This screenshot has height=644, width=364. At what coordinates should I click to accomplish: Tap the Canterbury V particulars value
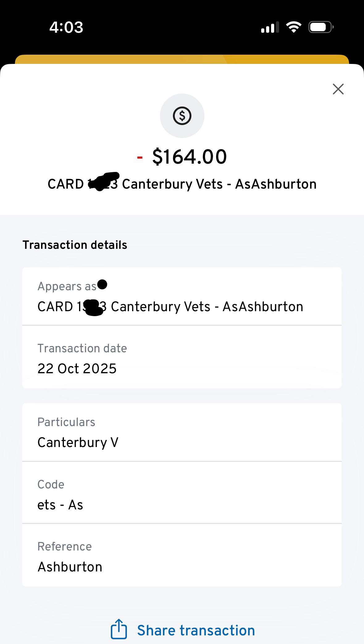[78, 443]
